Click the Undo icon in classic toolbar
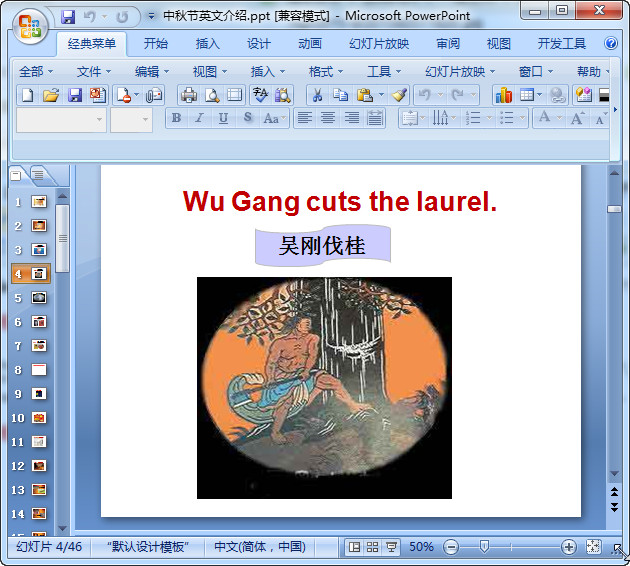 (x=424, y=95)
